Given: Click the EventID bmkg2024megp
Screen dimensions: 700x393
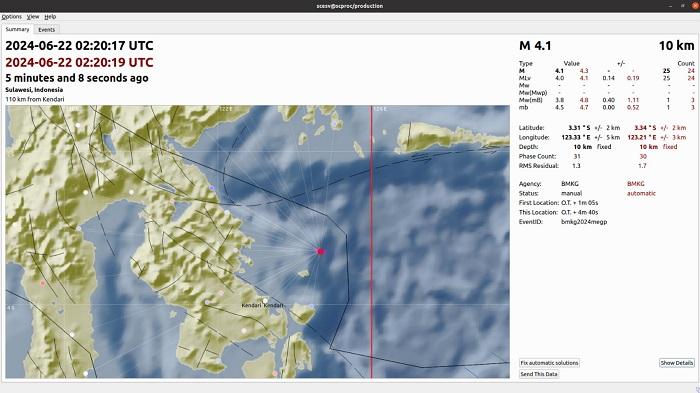Looking at the screenshot, I should [584, 222].
